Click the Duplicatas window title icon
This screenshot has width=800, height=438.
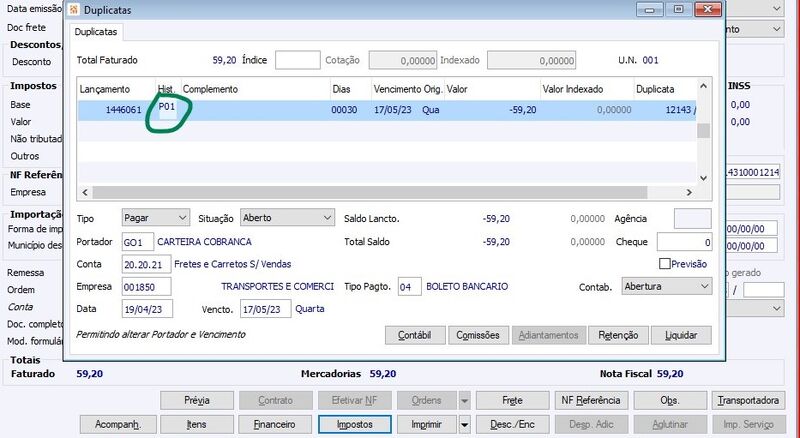click(74, 10)
